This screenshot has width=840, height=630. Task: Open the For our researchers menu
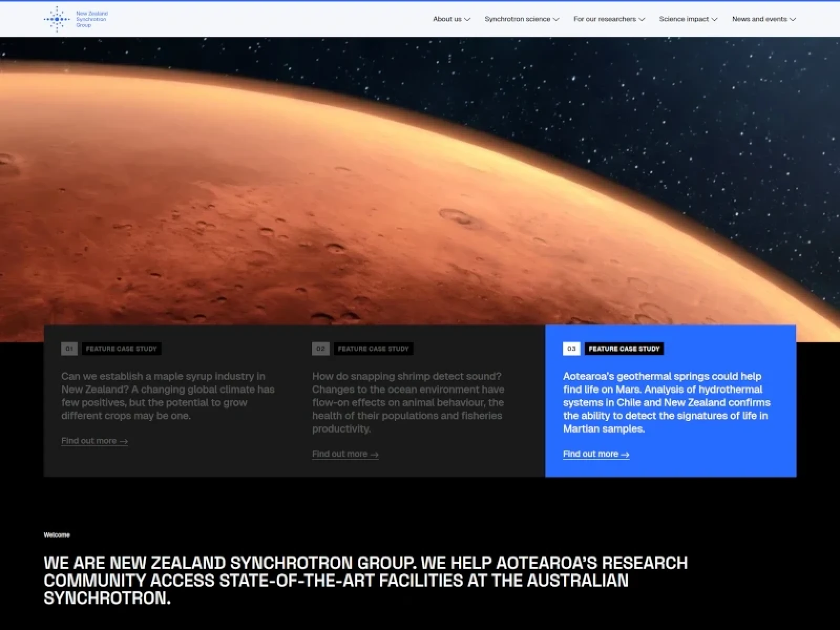coord(609,19)
